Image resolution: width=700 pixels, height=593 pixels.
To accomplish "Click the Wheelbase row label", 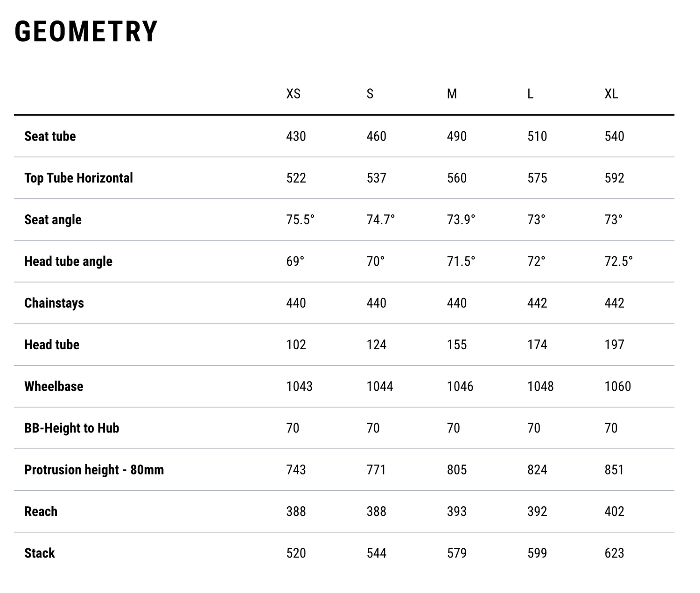I will (54, 386).
